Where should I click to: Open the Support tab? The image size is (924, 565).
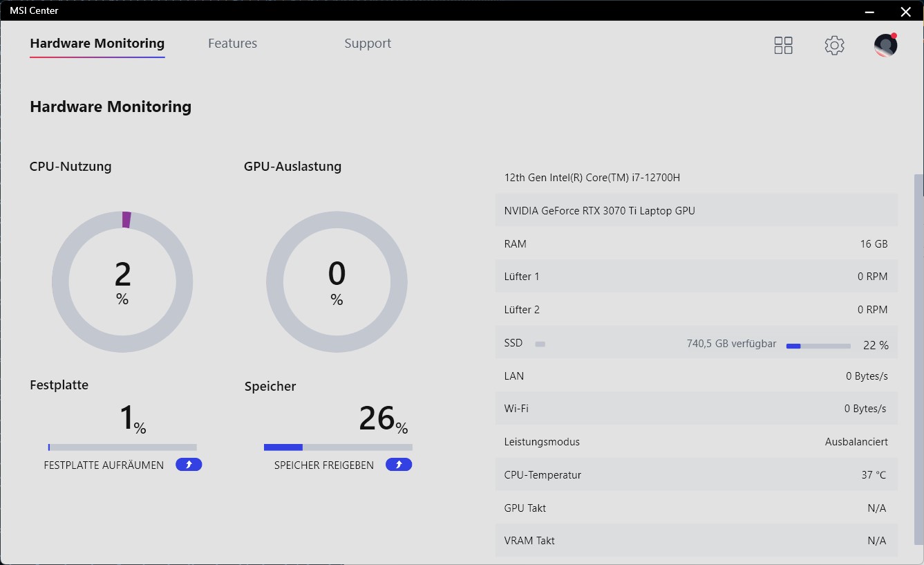coord(368,44)
